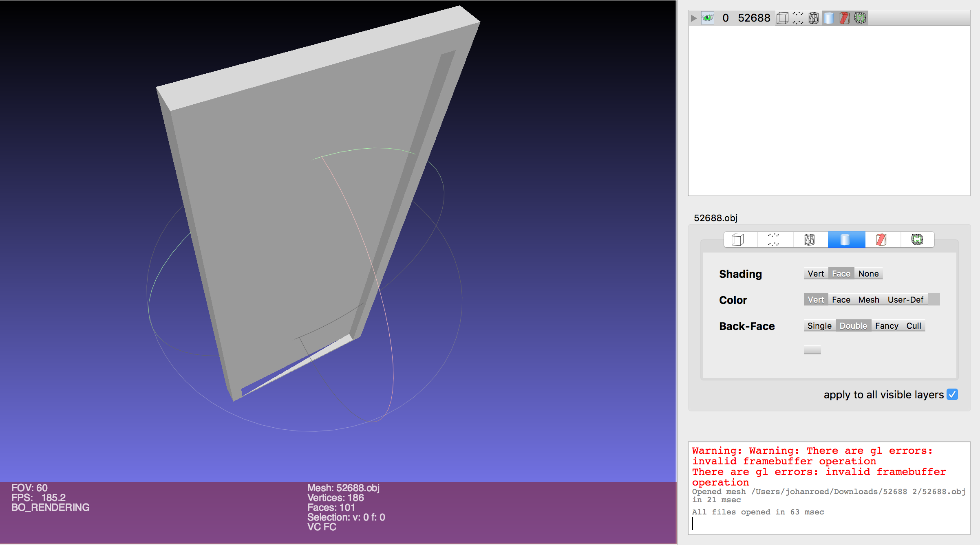Screen dimensions: 980x545
Task: Click the Points mode icon in layer toolbar
Action: pyautogui.click(x=797, y=18)
